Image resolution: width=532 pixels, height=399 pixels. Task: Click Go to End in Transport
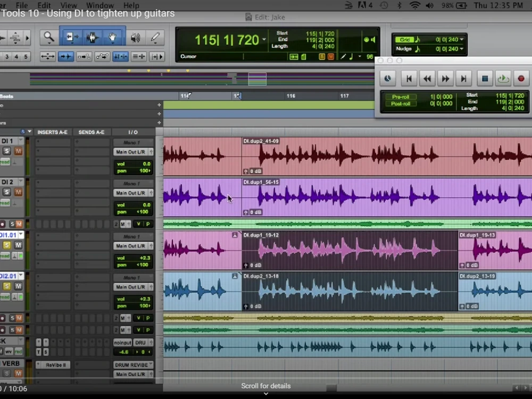pyautogui.click(x=463, y=79)
